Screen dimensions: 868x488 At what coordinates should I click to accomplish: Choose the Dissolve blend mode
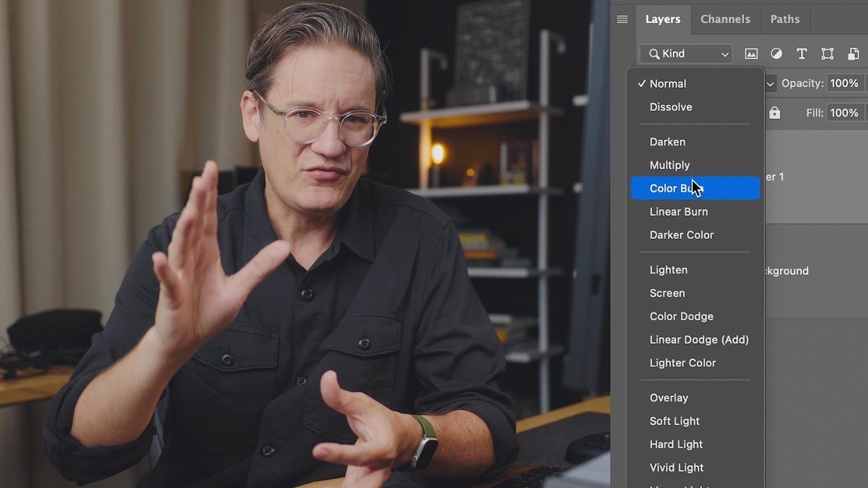click(x=670, y=107)
